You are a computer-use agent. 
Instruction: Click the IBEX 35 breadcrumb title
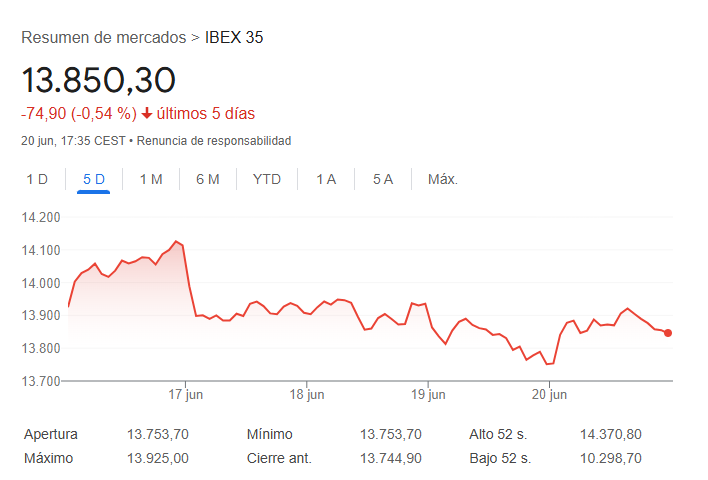click(x=234, y=38)
